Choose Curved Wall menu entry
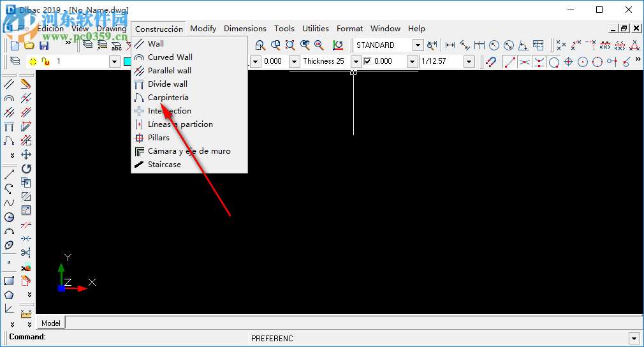Viewport: 644px width, 347px height. [189, 57]
